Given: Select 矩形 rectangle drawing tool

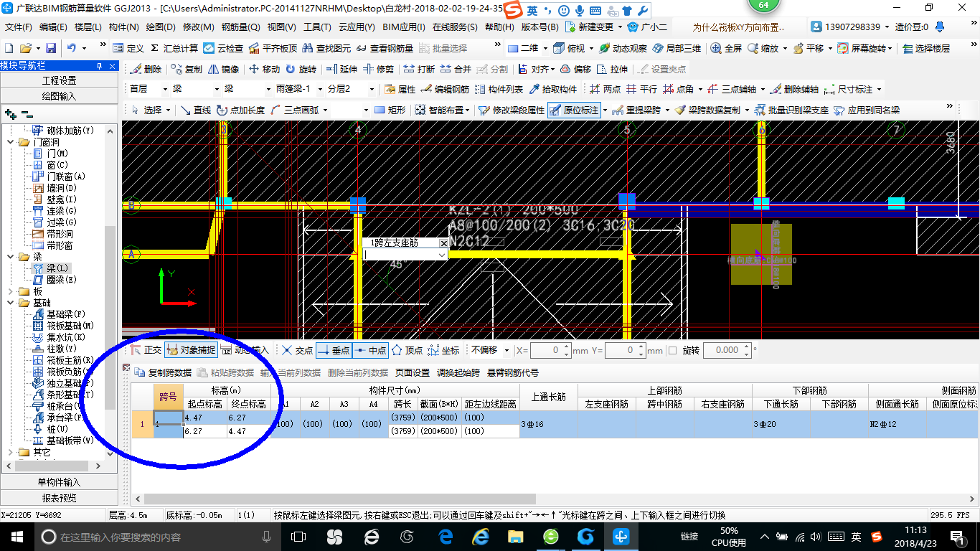Looking at the screenshot, I should tap(390, 110).
